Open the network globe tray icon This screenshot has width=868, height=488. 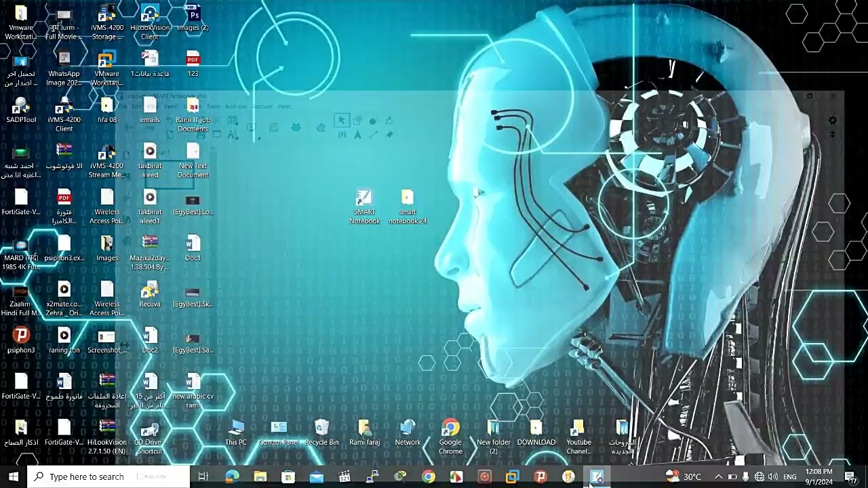tap(759, 476)
